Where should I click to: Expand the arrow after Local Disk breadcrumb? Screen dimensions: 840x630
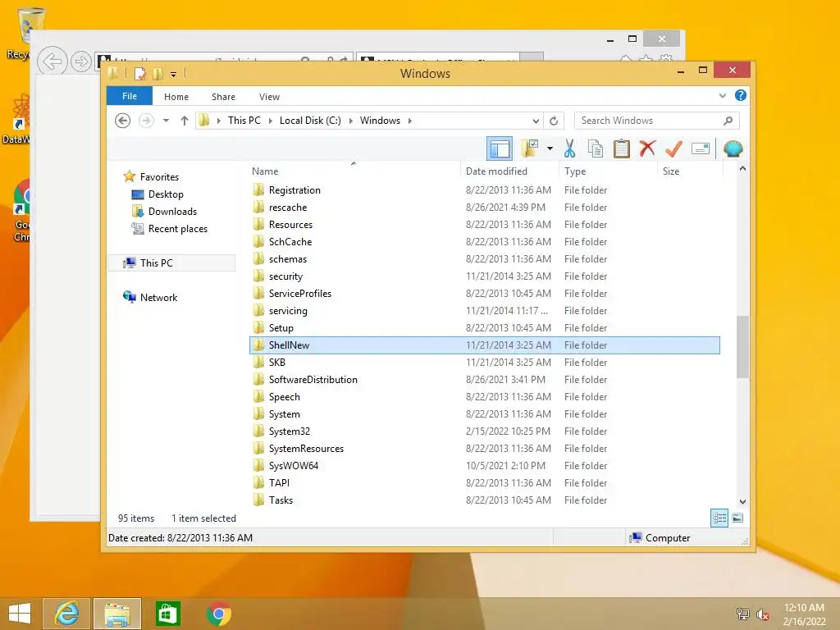click(x=350, y=121)
